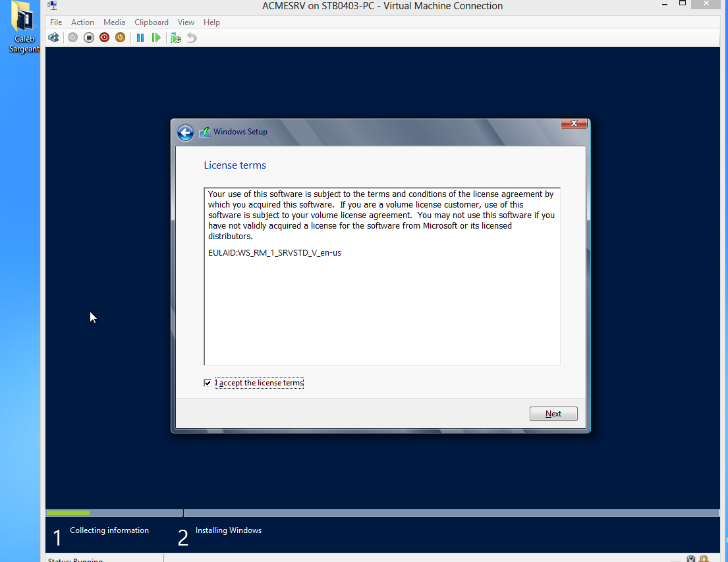The image size is (728, 562).
Task: Open the Action menu
Action: [82, 22]
